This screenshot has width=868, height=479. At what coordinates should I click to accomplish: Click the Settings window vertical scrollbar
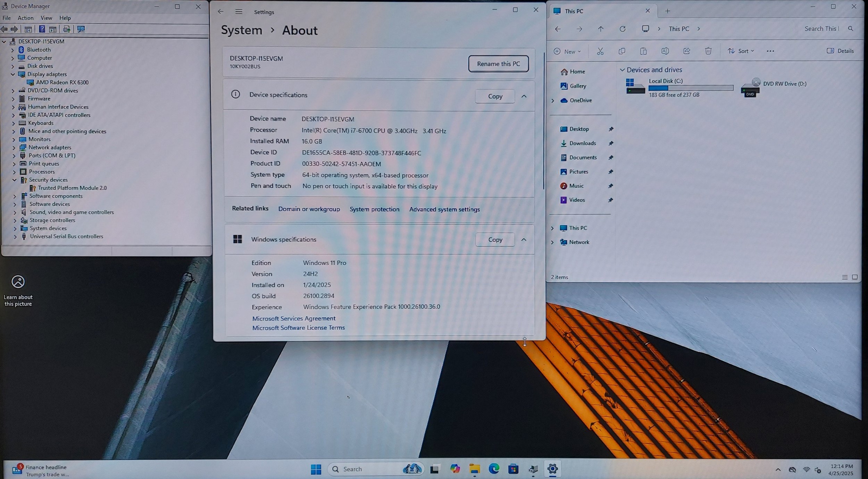(x=543, y=121)
